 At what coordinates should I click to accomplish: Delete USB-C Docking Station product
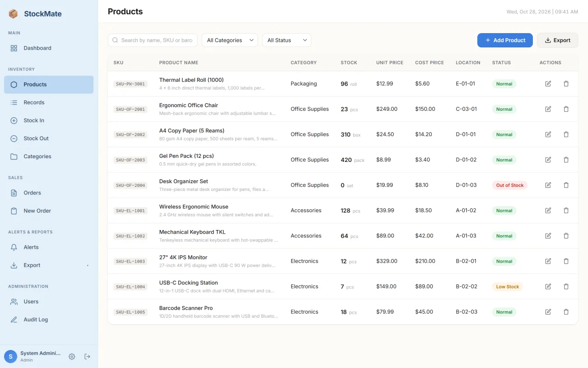[x=566, y=286]
